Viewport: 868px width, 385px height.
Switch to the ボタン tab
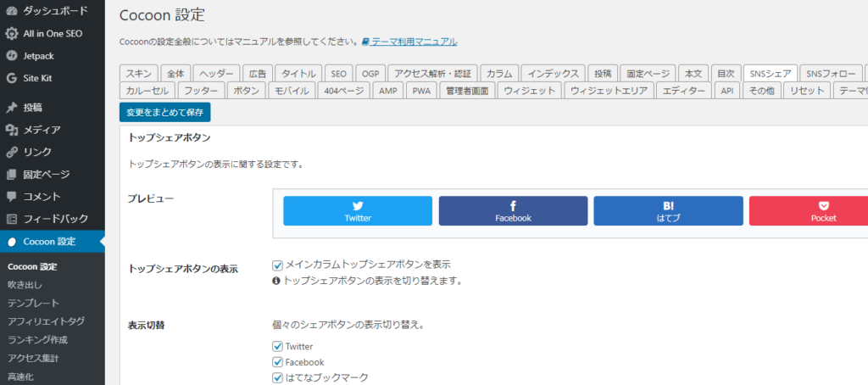tap(247, 91)
